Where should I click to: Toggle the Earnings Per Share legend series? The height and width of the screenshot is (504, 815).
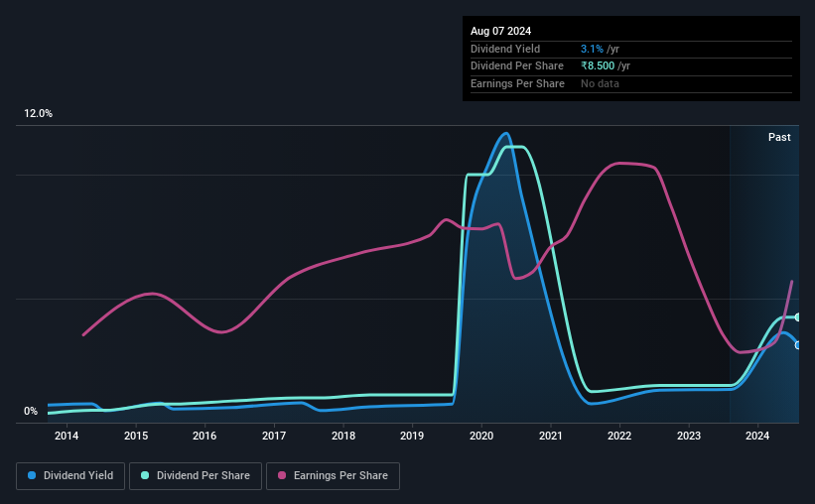click(x=333, y=476)
